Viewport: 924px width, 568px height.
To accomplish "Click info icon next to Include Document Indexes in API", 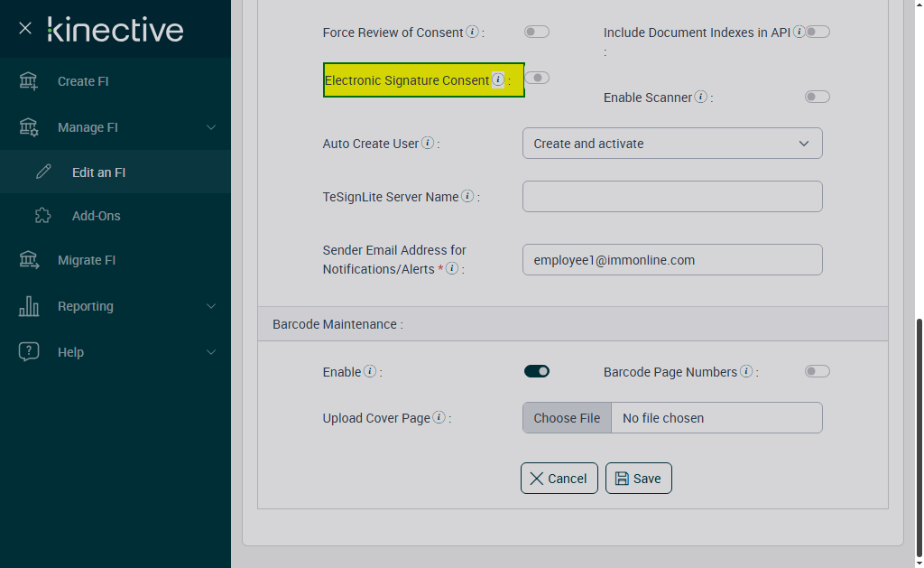I will (799, 32).
